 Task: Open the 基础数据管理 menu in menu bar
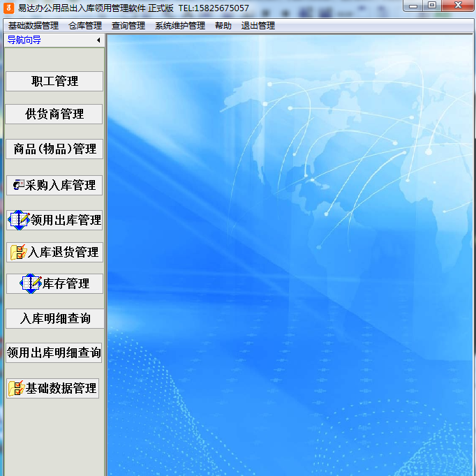point(34,26)
